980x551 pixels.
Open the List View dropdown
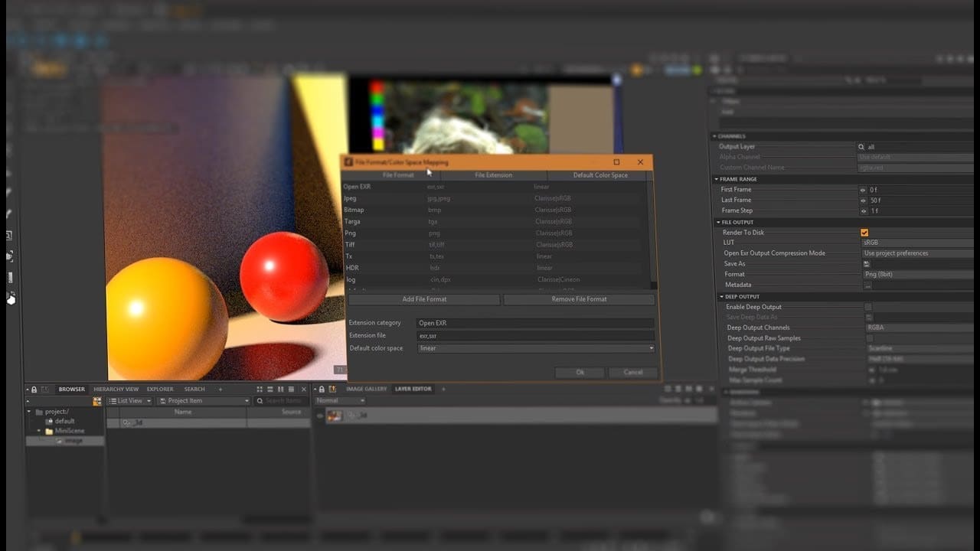click(130, 401)
